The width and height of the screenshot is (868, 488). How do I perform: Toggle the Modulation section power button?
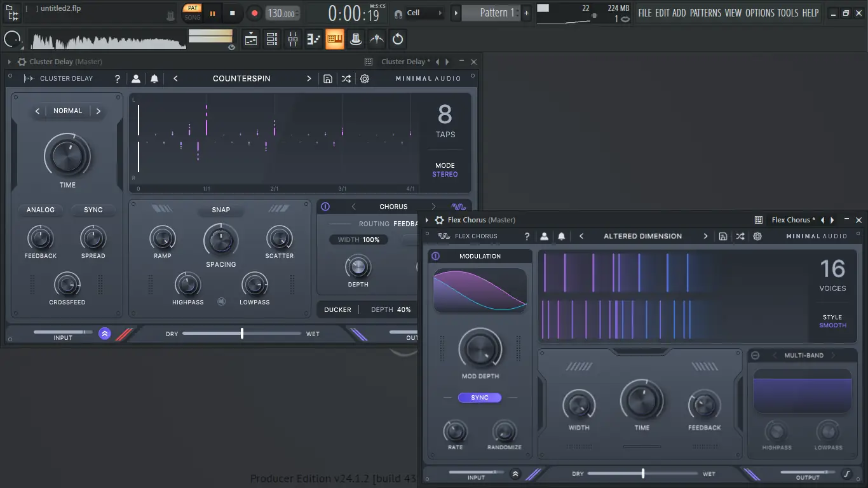click(x=435, y=256)
